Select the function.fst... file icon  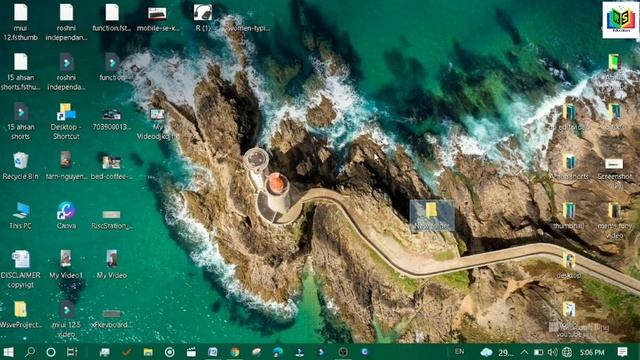tap(112, 13)
